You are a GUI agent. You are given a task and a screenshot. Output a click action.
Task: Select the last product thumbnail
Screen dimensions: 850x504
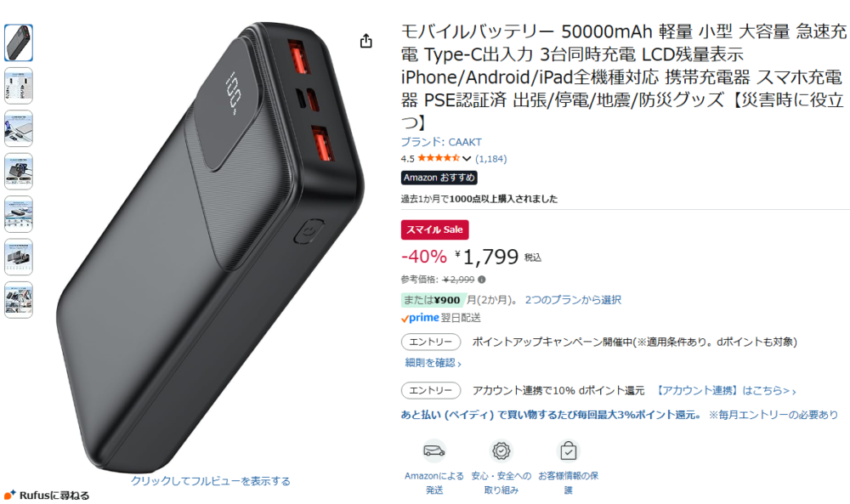(x=19, y=300)
